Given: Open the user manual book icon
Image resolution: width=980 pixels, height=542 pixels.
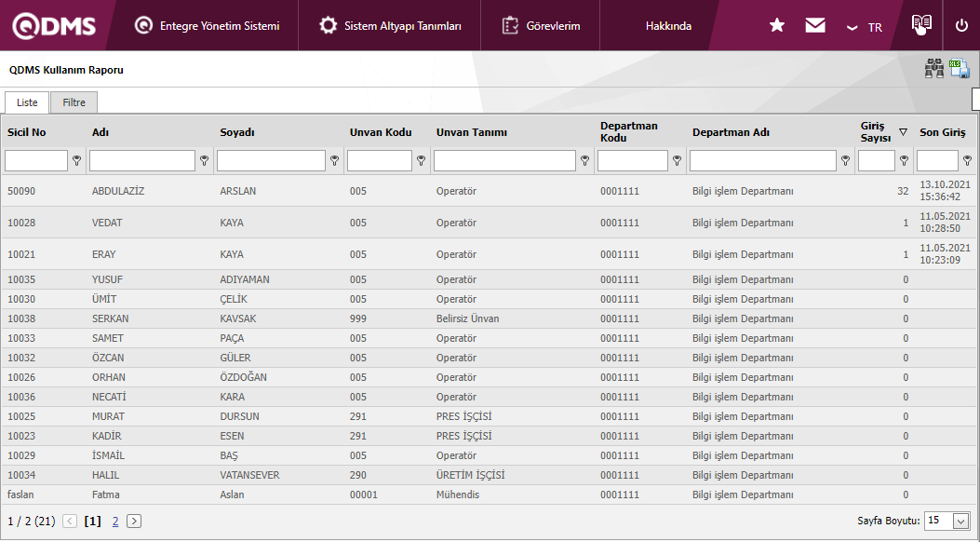Looking at the screenshot, I should pos(921,25).
